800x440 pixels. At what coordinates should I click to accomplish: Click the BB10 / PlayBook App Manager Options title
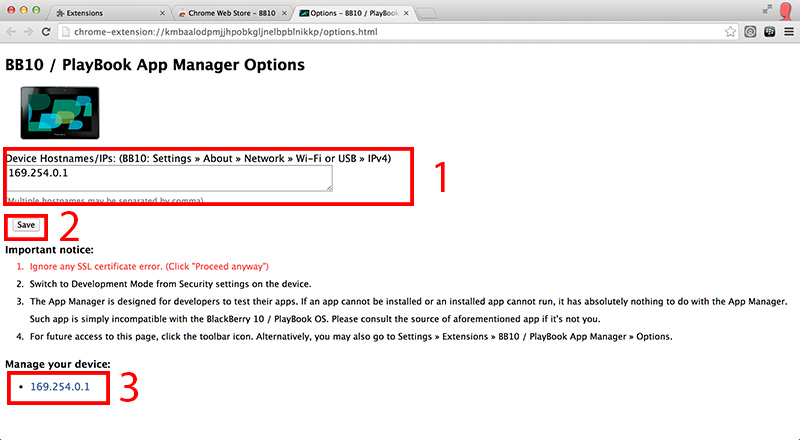pyautogui.click(x=155, y=65)
